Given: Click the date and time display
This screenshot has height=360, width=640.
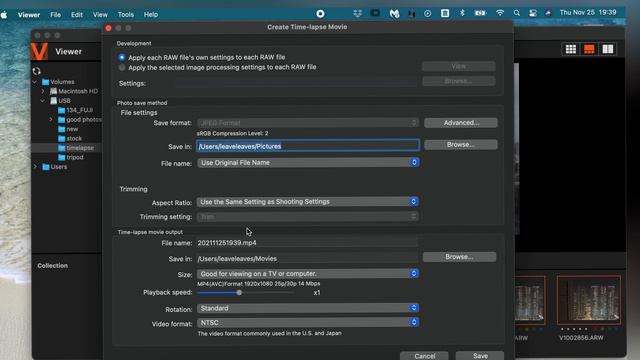Looking at the screenshot, I should (x=588, y=13).
